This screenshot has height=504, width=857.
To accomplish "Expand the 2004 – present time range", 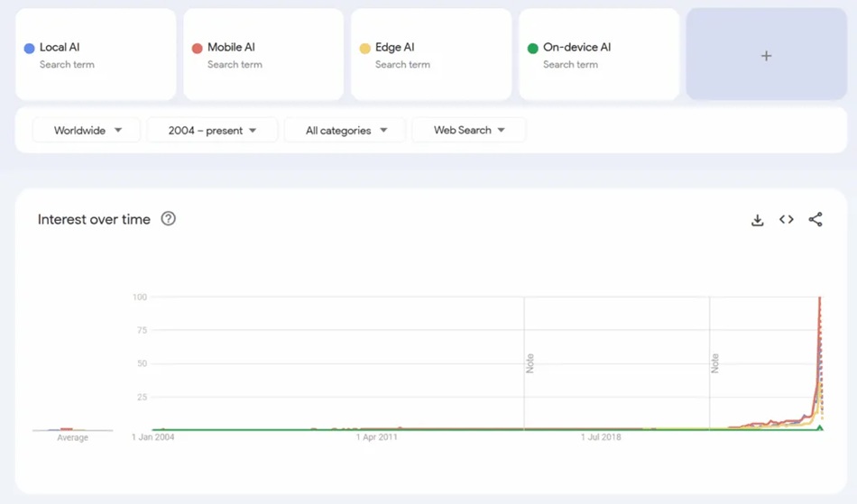I will (x=212, y=131).
